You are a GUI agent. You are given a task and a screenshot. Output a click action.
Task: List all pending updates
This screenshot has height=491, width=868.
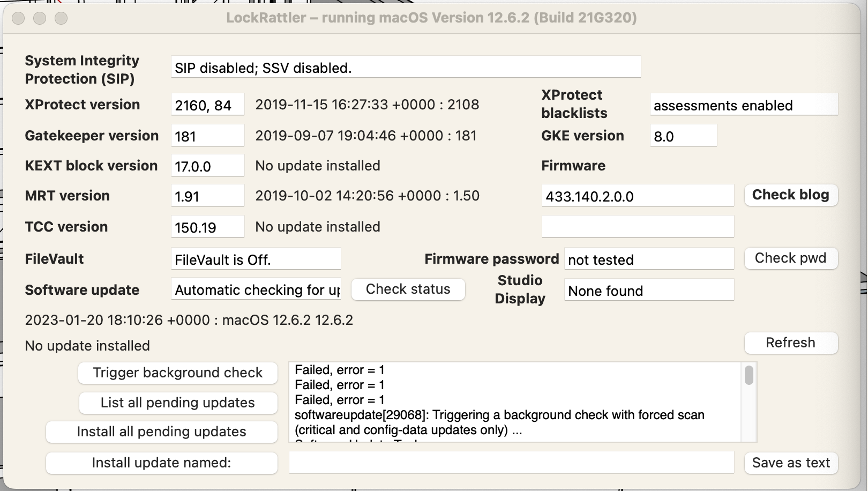pyautogui.click(x=177, y=403)
